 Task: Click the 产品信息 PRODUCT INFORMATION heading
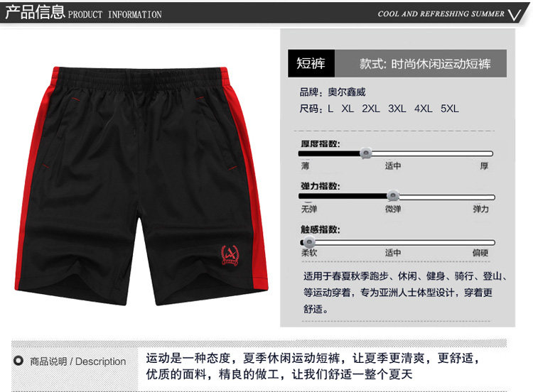pyautogui.click(x=83, y=12)
